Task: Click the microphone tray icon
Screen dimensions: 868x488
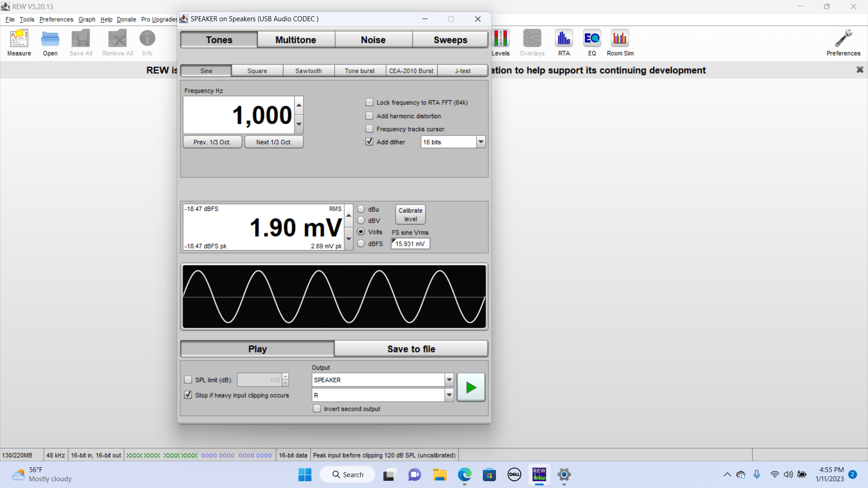Action: coord(757,474)
